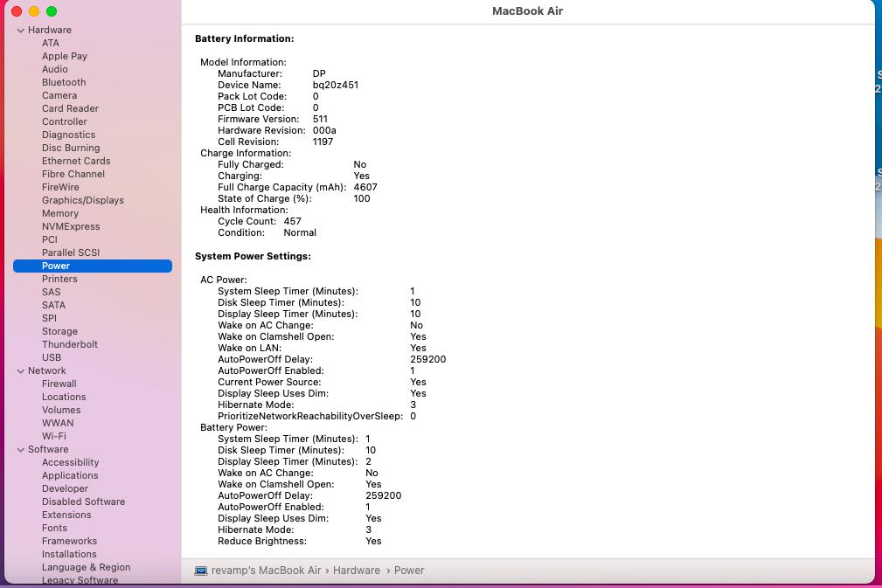Click the laptop icon in path bar

point(201,571)
